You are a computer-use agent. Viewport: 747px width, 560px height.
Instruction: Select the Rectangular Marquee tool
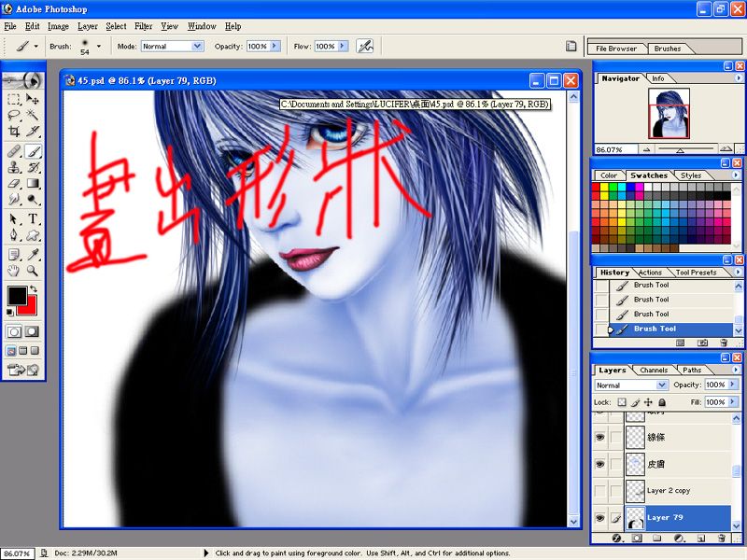(14, 100)
